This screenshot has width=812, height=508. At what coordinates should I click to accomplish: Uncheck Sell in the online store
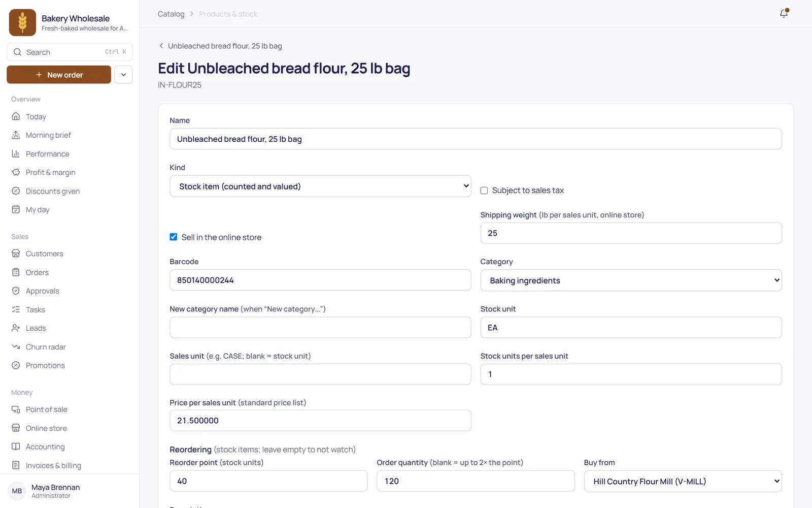point(174,237)
